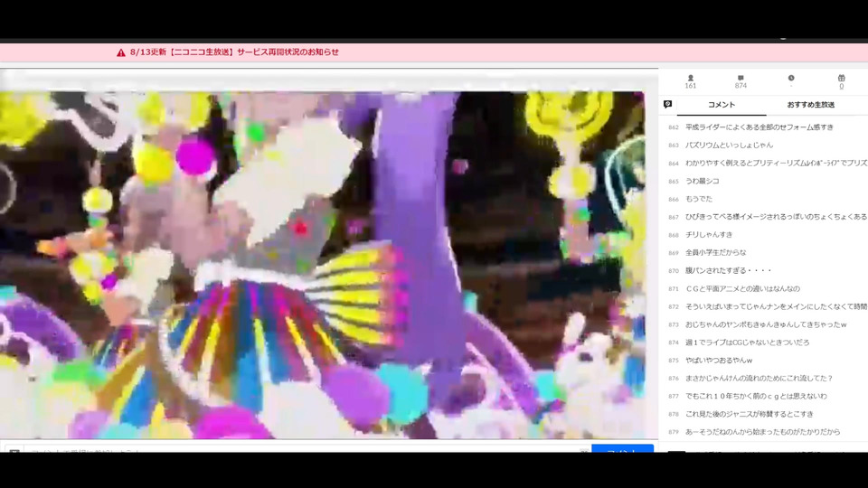The width and height of the screenshot is (868, 488).
Task: Open the 8/13 service status notice link
Action: 234,52
